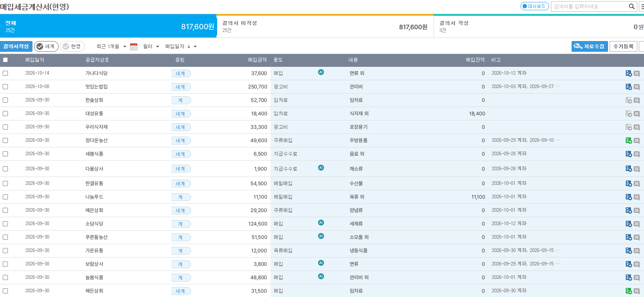Focus the search keyword input field

pyautogui.click(x=589, y=6)
